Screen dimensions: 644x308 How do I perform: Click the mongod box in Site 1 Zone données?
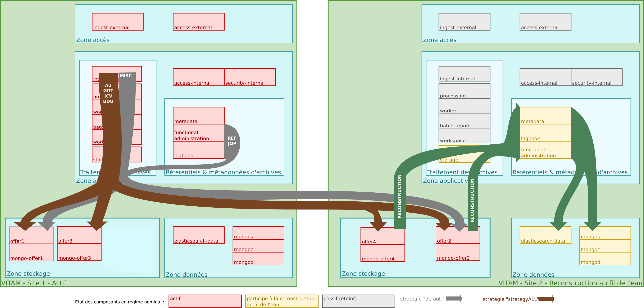(258, 259)
